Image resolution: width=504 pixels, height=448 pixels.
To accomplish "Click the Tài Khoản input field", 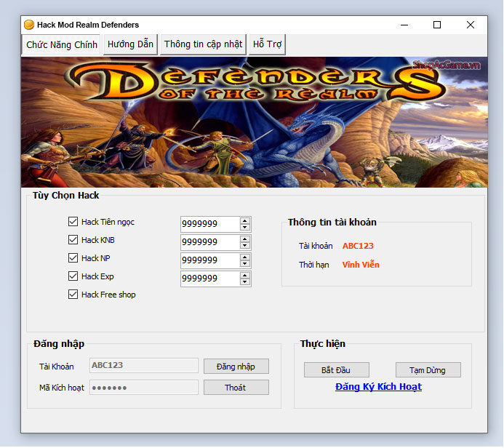I will tap(144, 366).
